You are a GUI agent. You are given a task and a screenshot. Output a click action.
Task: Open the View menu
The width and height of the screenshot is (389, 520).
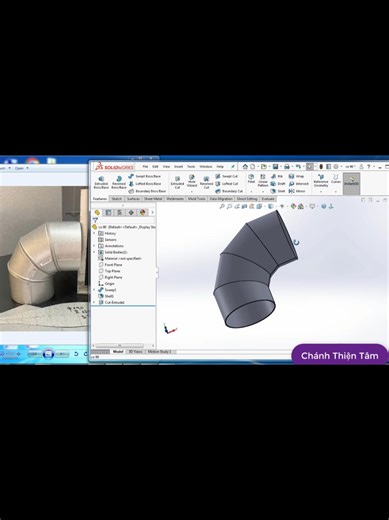[166, 166]
